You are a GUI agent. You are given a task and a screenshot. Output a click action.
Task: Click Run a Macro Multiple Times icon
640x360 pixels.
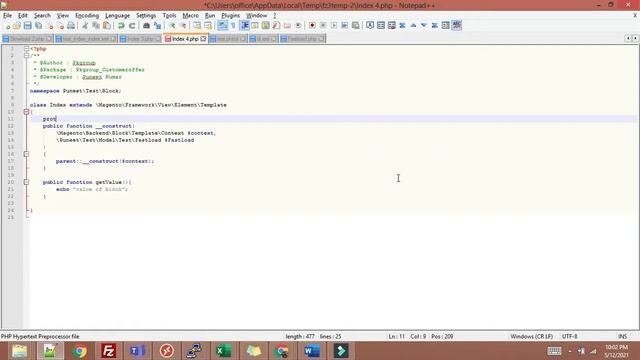click(x=344, y=26)
